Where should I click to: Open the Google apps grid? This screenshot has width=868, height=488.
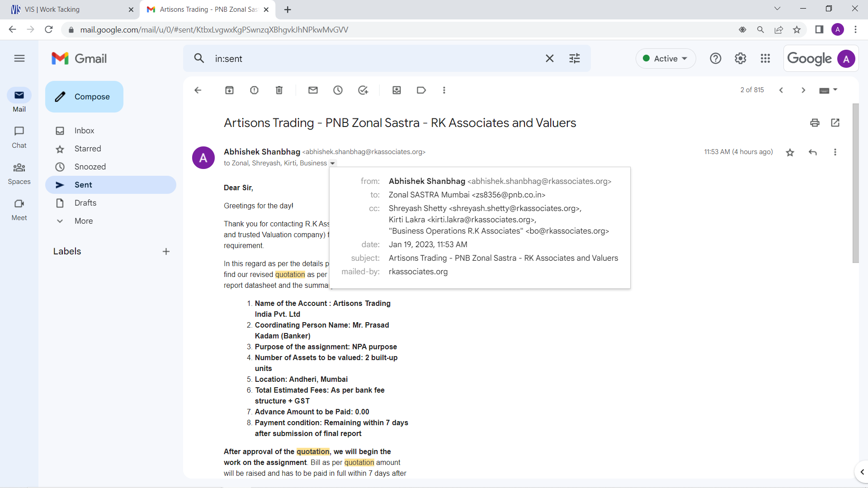click(x=765, y=58)
